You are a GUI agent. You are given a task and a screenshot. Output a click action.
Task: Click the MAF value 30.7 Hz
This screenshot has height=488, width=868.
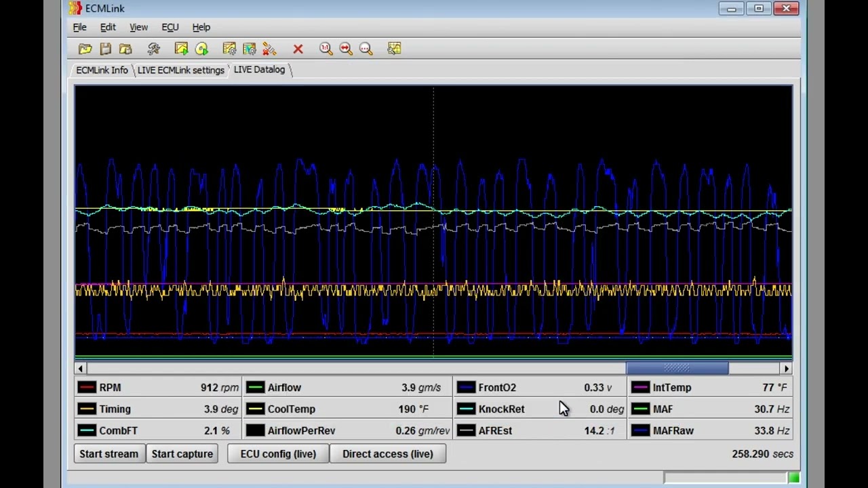[772, 409]
